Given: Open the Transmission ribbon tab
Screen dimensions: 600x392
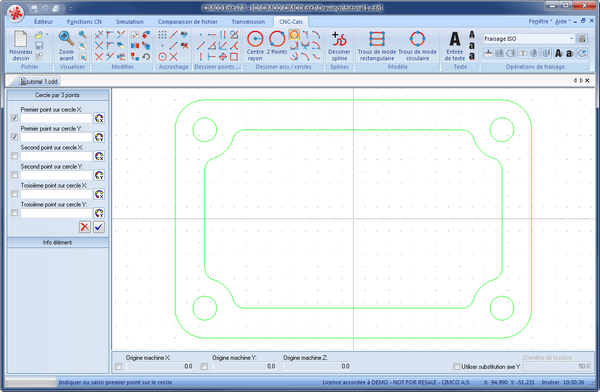Looking at the screenshot, I should pyautogui.click(x=248, y=22).
